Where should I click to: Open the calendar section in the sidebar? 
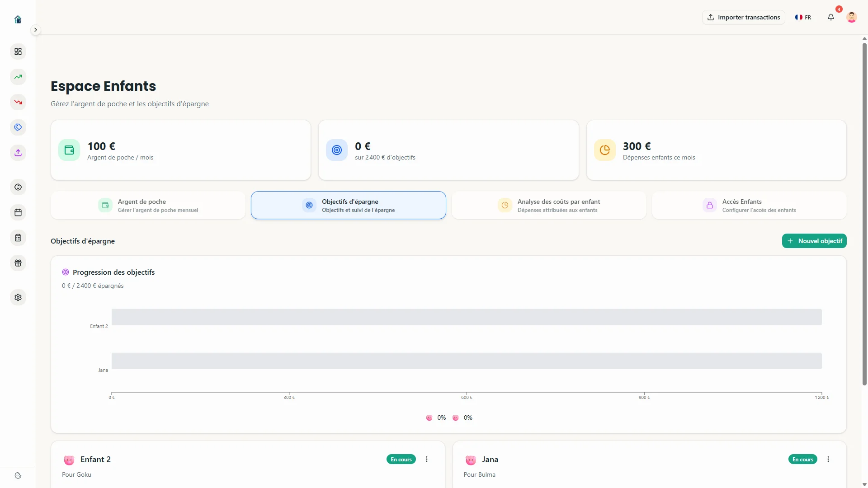tap(18, 212)
